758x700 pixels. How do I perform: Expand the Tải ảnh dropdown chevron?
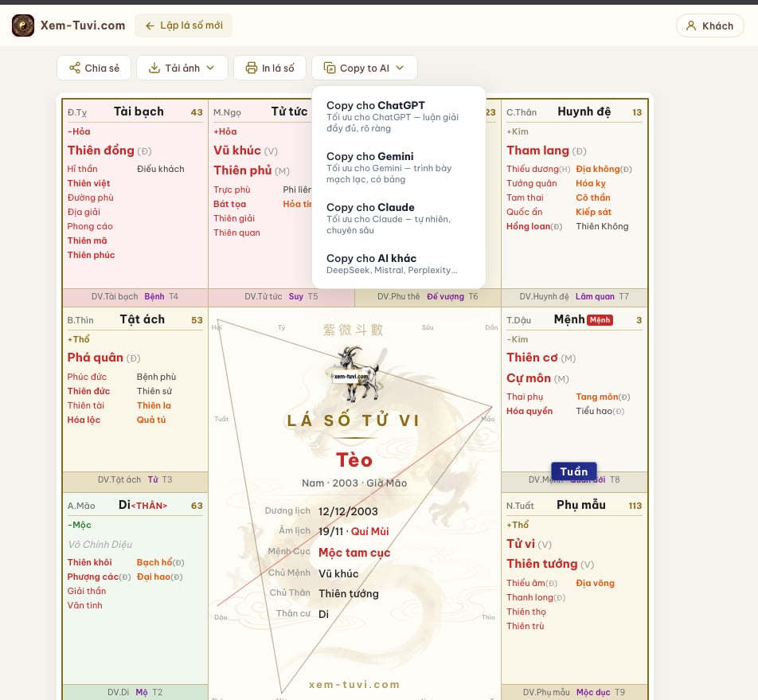pyautogui.click(x=210, y=68)
